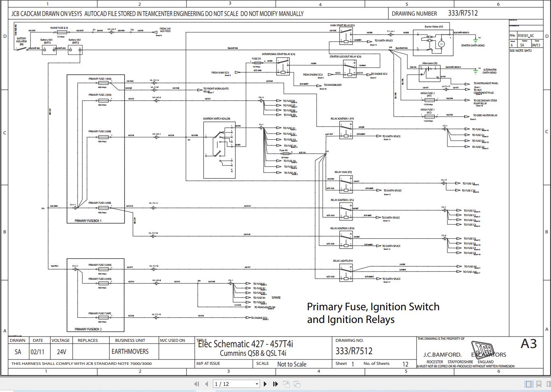Toggle continuous scrolling page layout
Screen dimensions: 551x392
pos(539,384)
